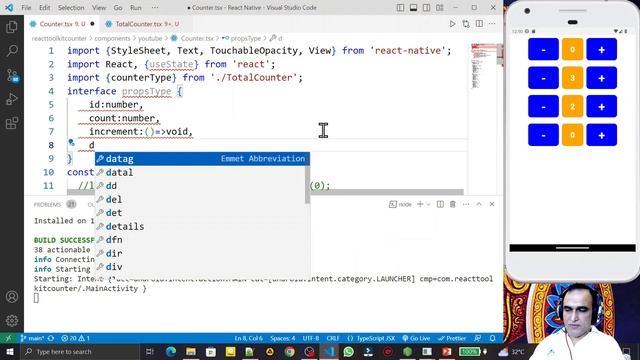The height and width of the screenshot is (360, 640).
Task: Open the View menu
Action: pyautogui.click(x=99, y=8)
